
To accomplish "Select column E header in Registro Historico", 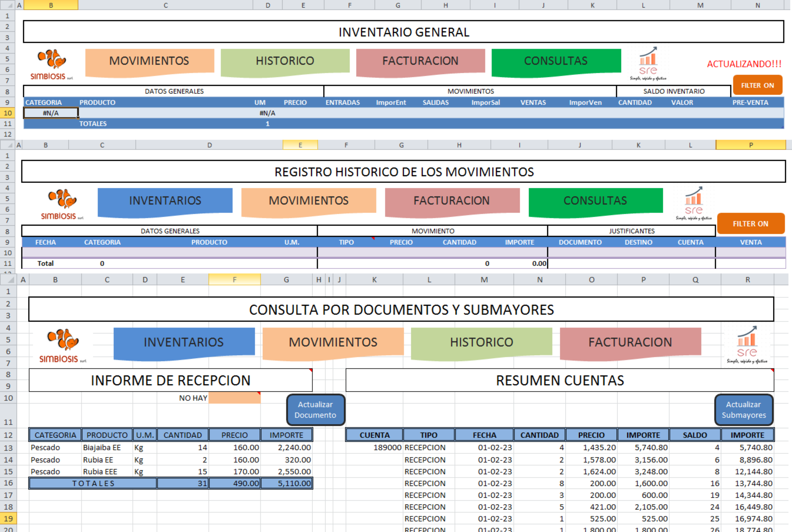I will (x=300, y=145).
